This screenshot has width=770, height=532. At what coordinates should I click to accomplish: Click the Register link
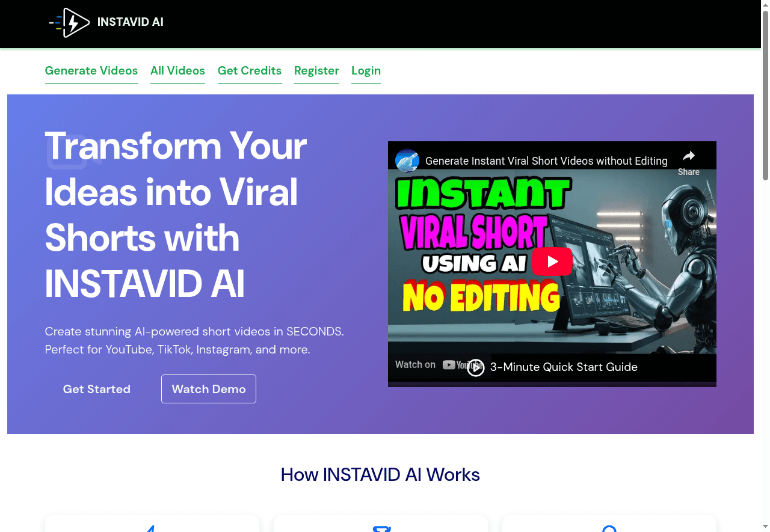316,71
